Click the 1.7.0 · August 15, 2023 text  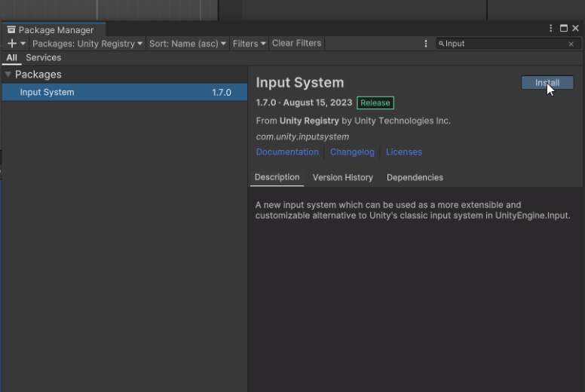pos(304,103)
